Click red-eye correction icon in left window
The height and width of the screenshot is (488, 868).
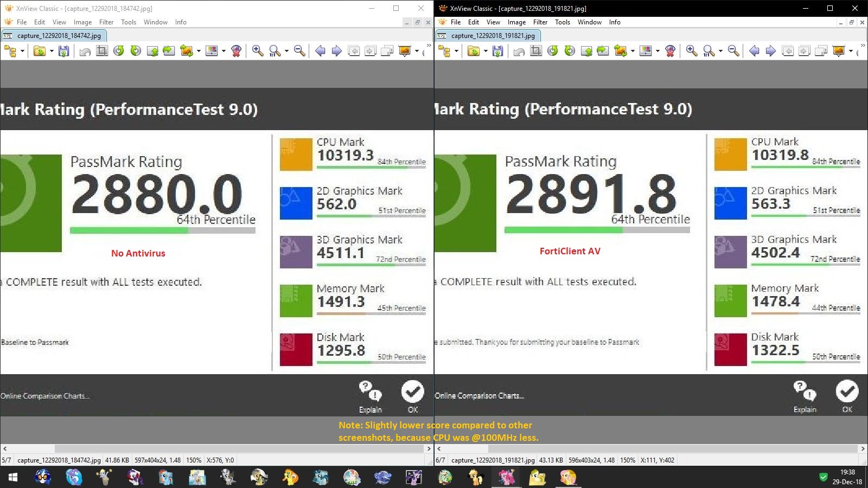pyautogui.click(x=236, y=51)
